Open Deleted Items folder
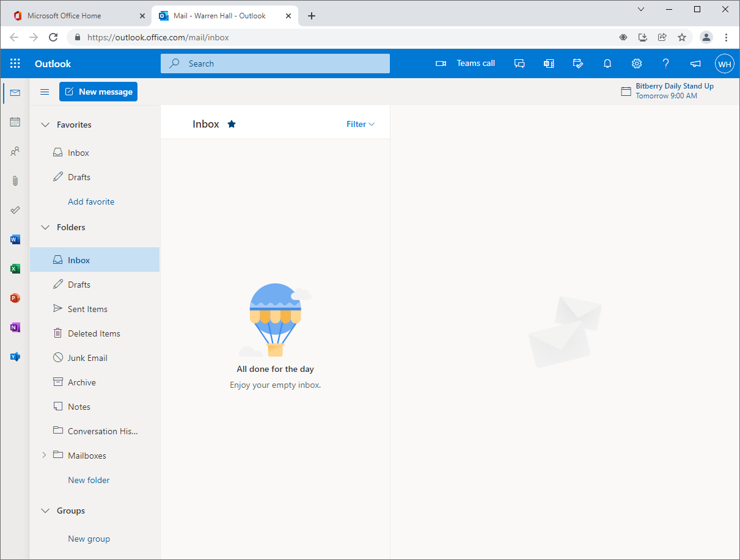Screen dimensions: 740x560 click(95, 333)
